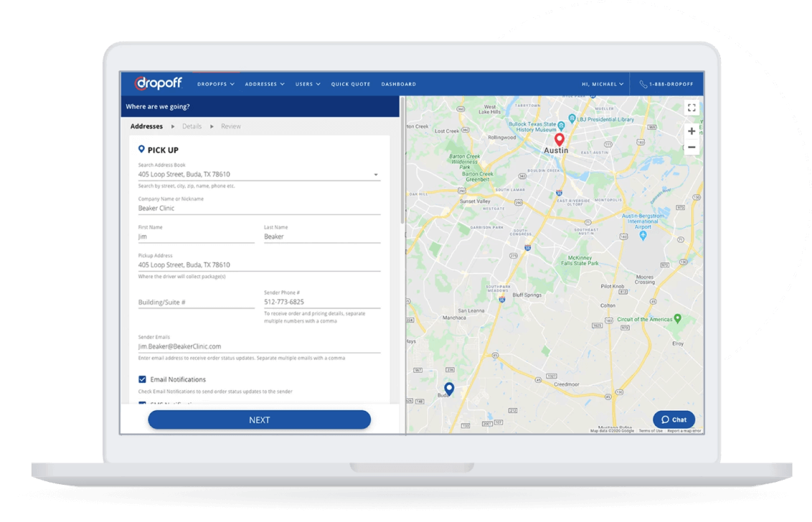This screenshot has width=812, height=522.
Task: Uncheck the Email Notifications checkbox
Action: (143, 379)
